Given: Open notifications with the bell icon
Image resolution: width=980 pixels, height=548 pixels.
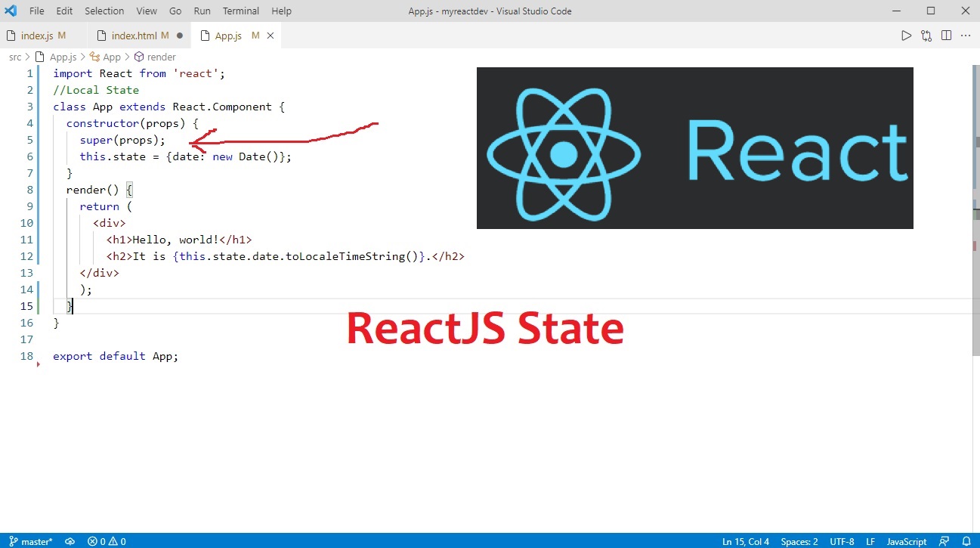Looking at the screenshot, I should pyautogui.click(x=968, y=541).
